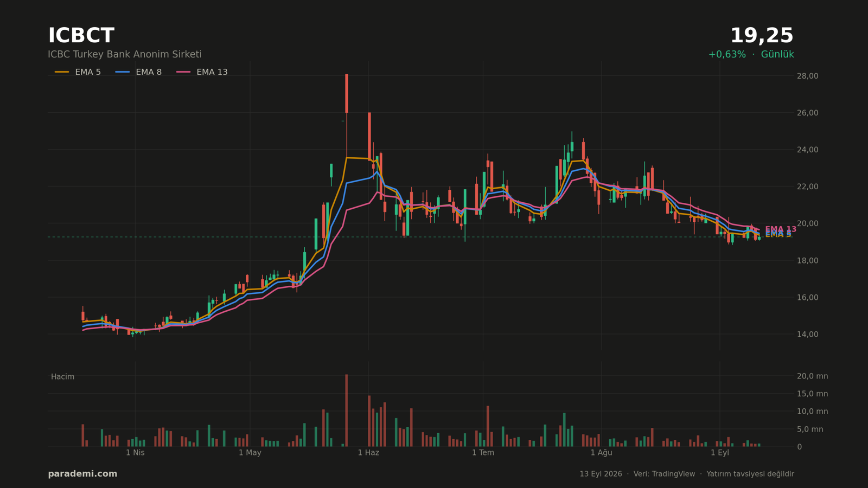The height and width of the screenshot is (488, 868).
Task: Click the 1 May date label
Action: (x=250, y=453)
